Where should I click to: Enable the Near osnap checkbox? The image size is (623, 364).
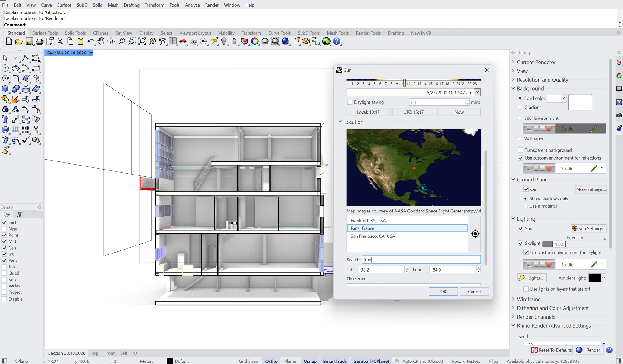4,229
